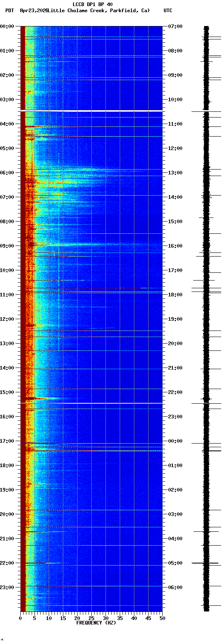Click the PDT time label '12:00'

7,319
